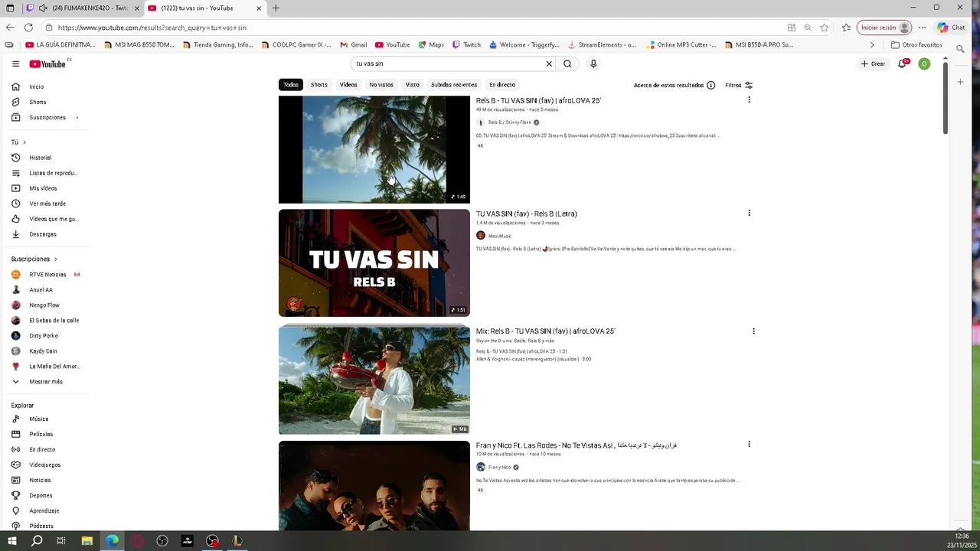980x551 pixels.
Task: Open a new browser tab
Action: click(x=276, y=8)
